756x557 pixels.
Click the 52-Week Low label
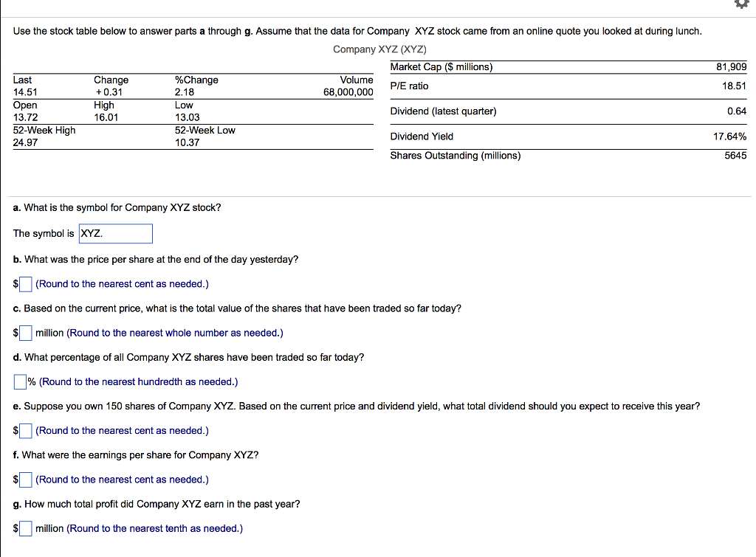(205, 130)
